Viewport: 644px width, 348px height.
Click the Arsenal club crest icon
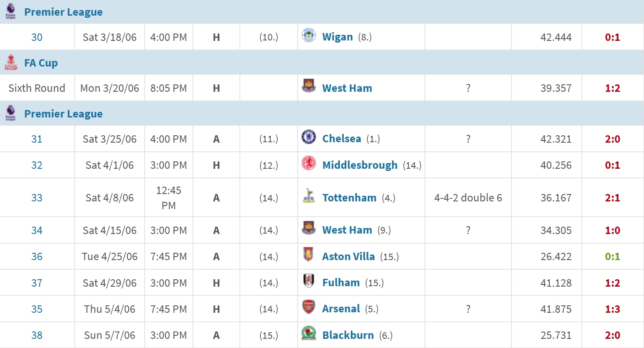coord(309,308)
